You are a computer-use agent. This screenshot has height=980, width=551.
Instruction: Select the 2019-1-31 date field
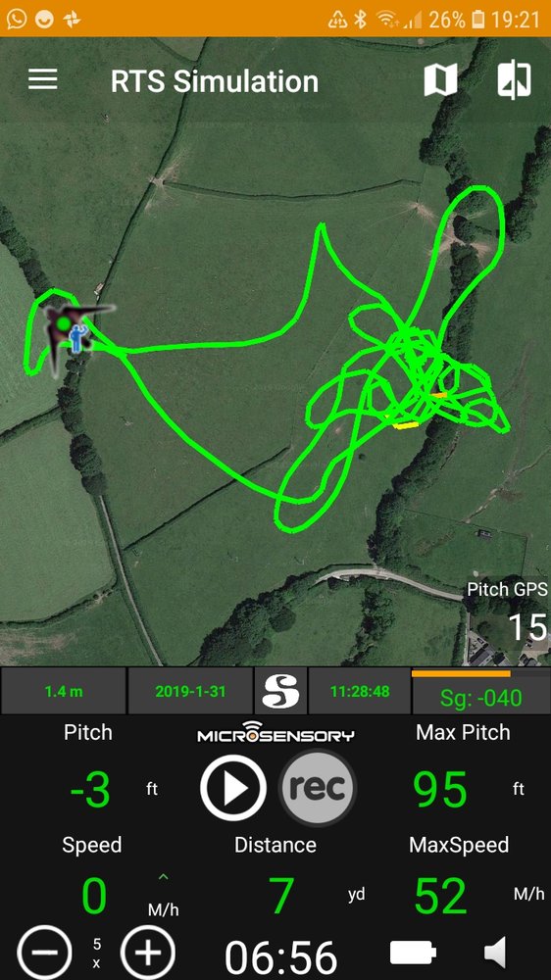190,691
